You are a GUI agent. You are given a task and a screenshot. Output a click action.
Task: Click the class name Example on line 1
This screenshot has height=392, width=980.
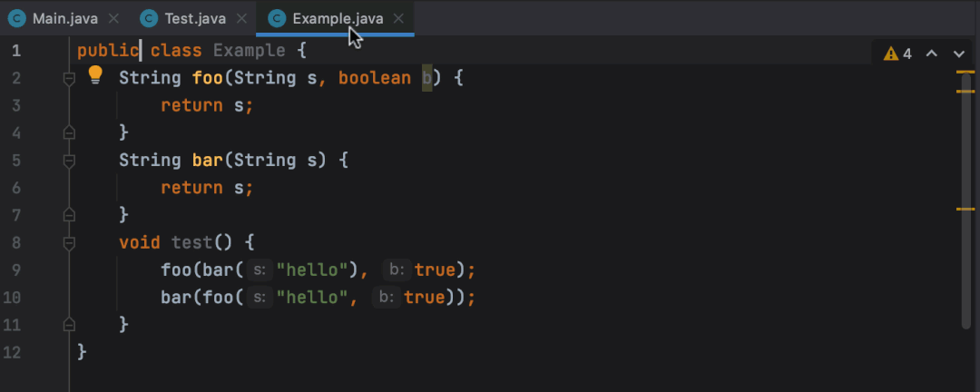click(x=250, y=51)
